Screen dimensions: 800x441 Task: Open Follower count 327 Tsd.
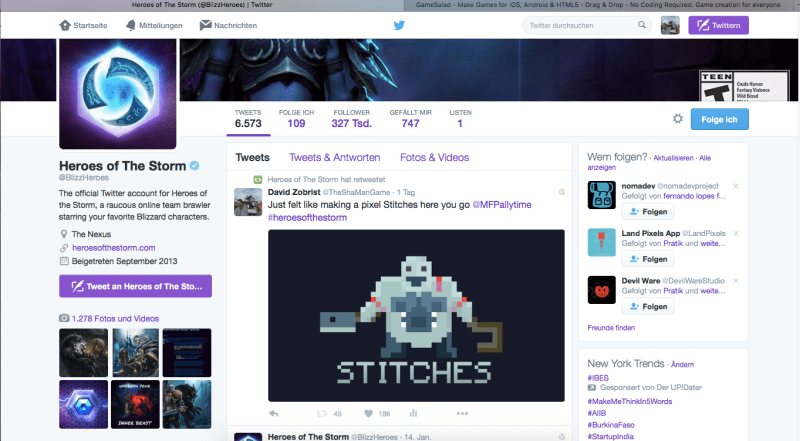pyautogui.click(x=352, y=119)
